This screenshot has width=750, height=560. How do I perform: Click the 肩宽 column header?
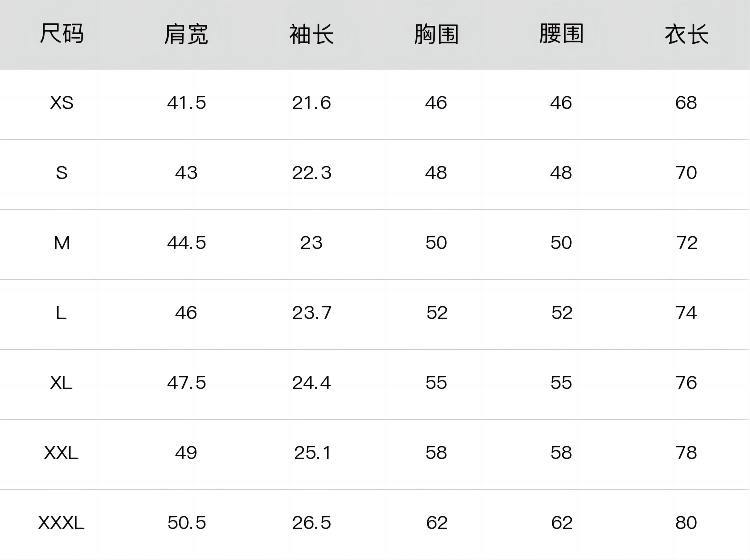[x=186, y=34]
